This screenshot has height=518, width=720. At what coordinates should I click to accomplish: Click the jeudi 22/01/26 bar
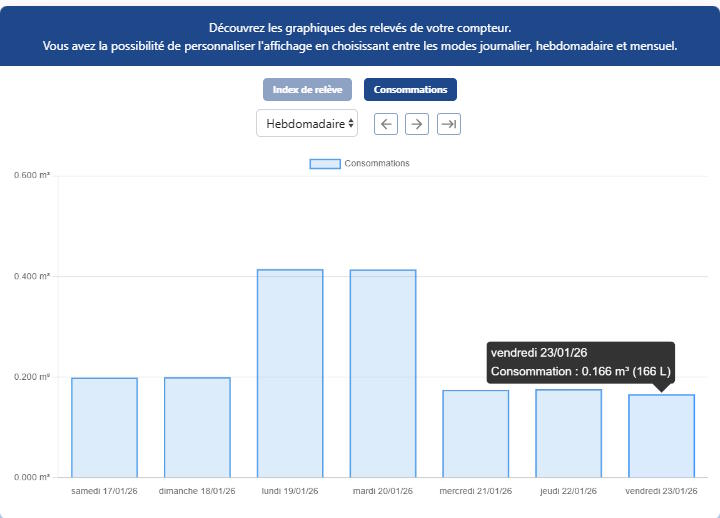coord(568,433)
